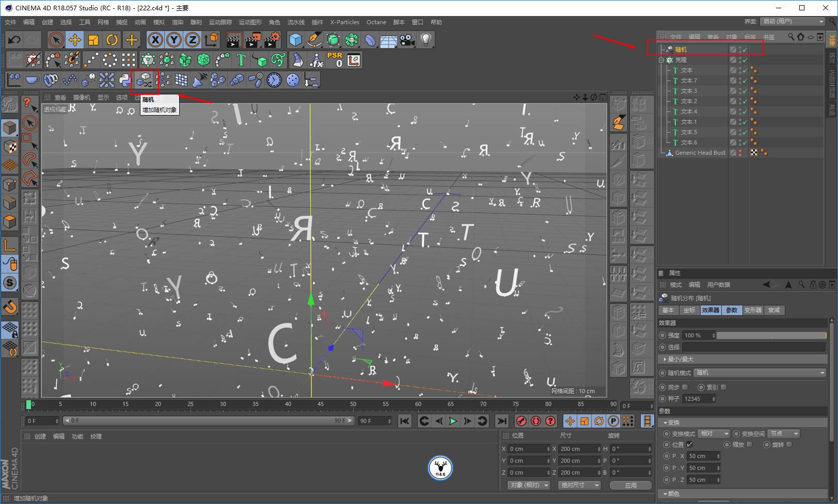Open the render settings clapperboard with gear

[x=272, y=40]
